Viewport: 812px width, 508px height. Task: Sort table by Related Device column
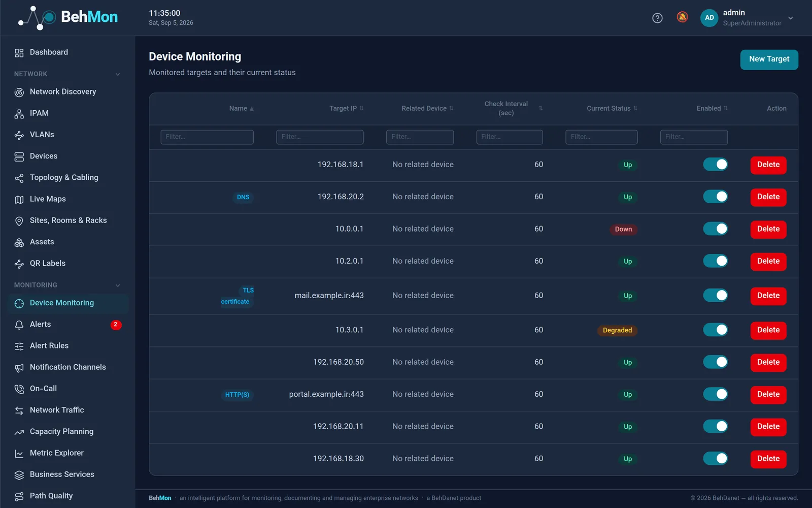tap(427, 108)
